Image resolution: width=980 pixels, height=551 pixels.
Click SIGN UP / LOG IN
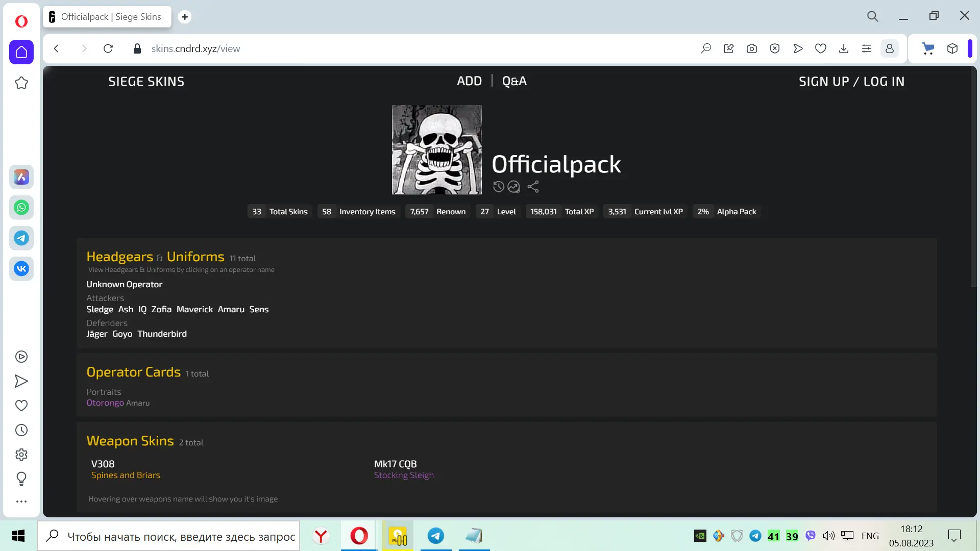[851, 82]
